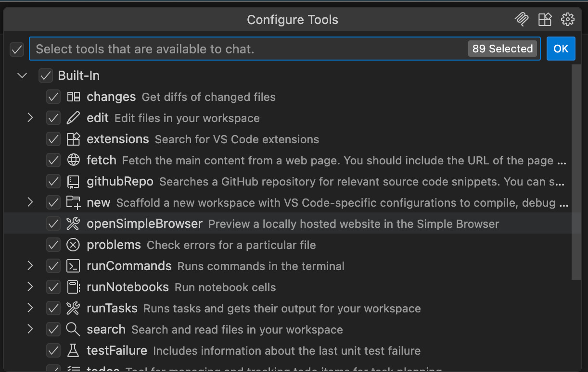Click 'Get diffs of changed files' description
Viewport: 588px width, 372px height.
209,97
